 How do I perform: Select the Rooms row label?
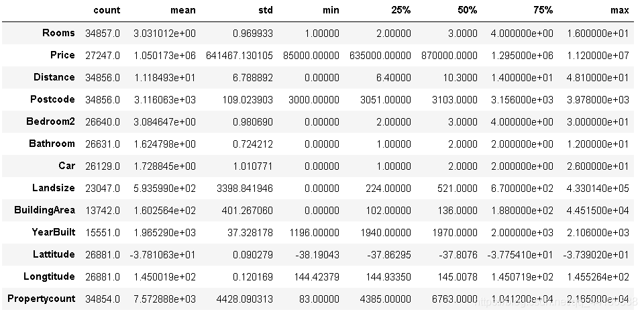59,33
